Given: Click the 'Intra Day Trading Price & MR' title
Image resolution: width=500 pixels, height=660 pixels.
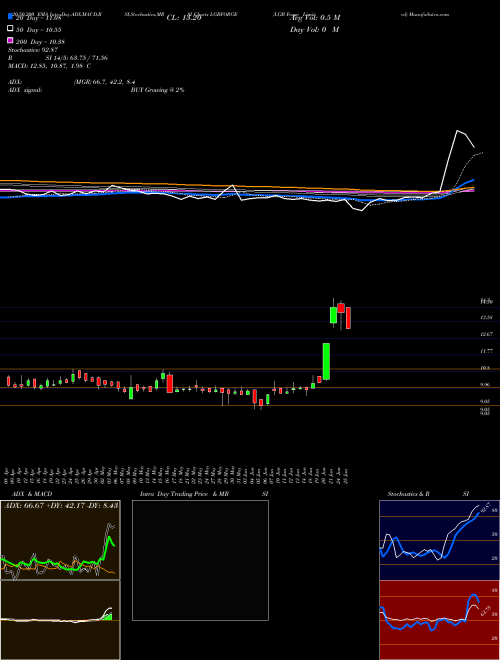Looking at the screenshot, I should [x=184, y=494].
